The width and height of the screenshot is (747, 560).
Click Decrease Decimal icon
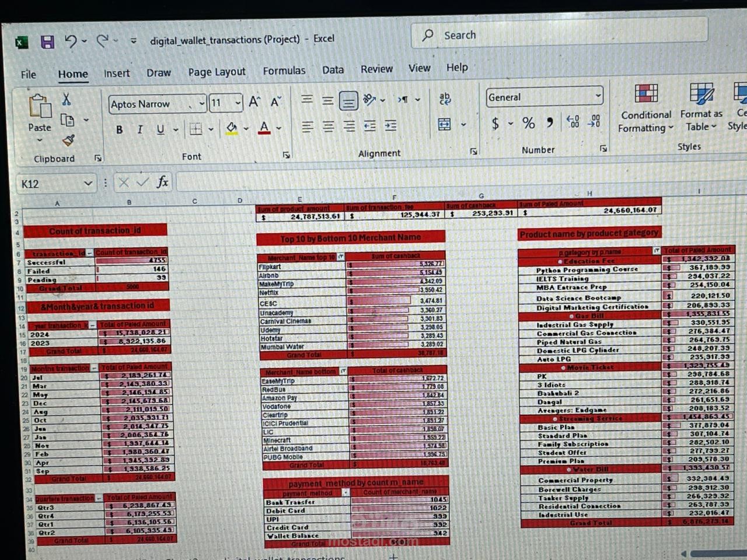pyautogui.click(x=594, y=121)
